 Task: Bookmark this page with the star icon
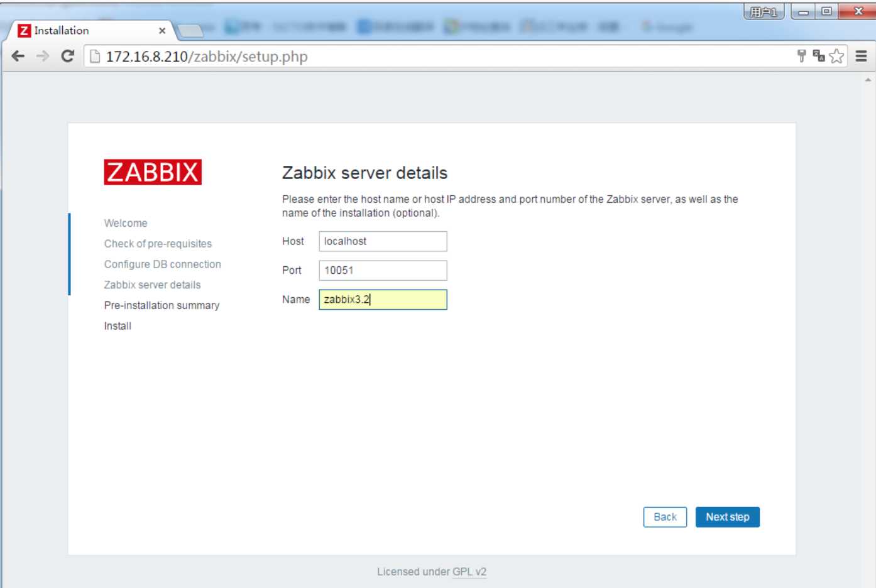[836, 56]
